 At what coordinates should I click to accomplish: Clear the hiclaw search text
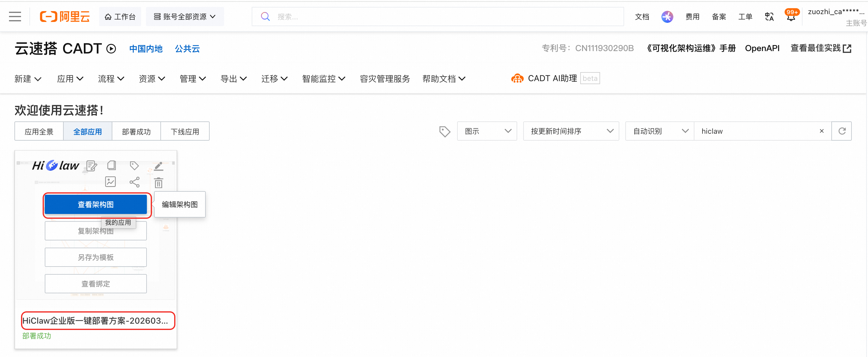[821, 131]
